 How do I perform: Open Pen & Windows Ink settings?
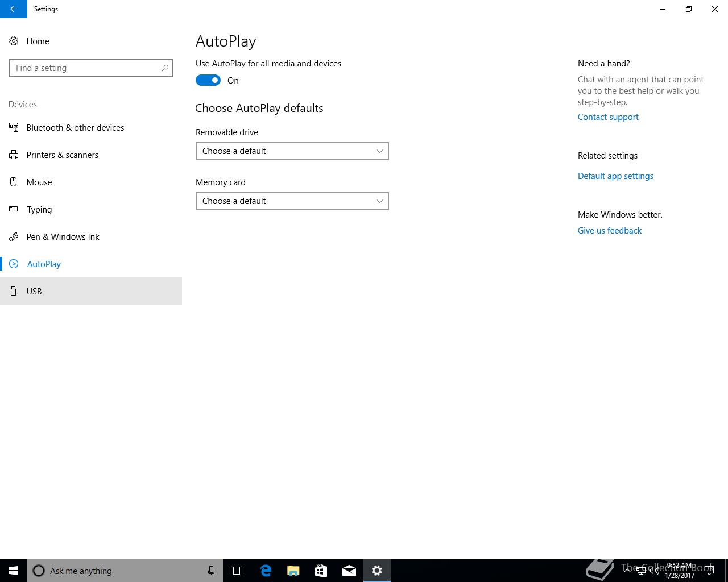pos(91,237)
